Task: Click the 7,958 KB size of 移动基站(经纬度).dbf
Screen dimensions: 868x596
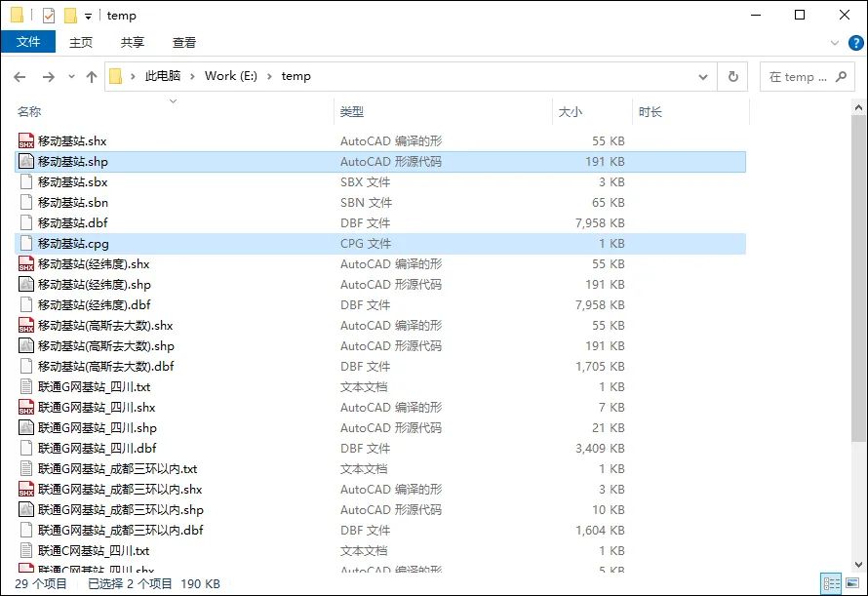Action: (600, 304)
